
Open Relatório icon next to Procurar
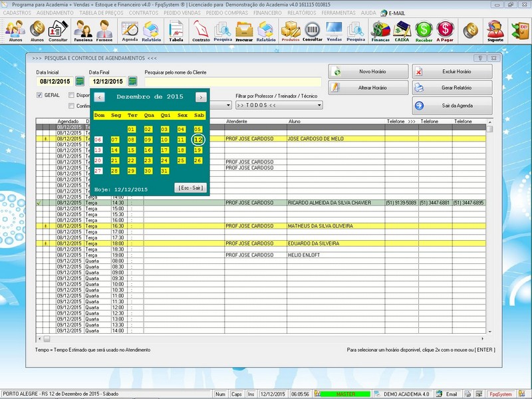pyautogui.click(x=266, y=31)
